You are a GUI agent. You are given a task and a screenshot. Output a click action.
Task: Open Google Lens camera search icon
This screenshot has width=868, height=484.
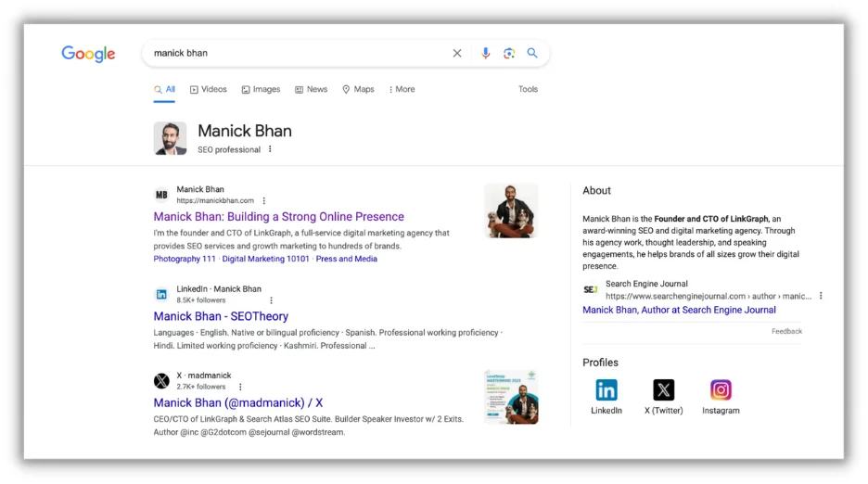[x=509, y=53]
